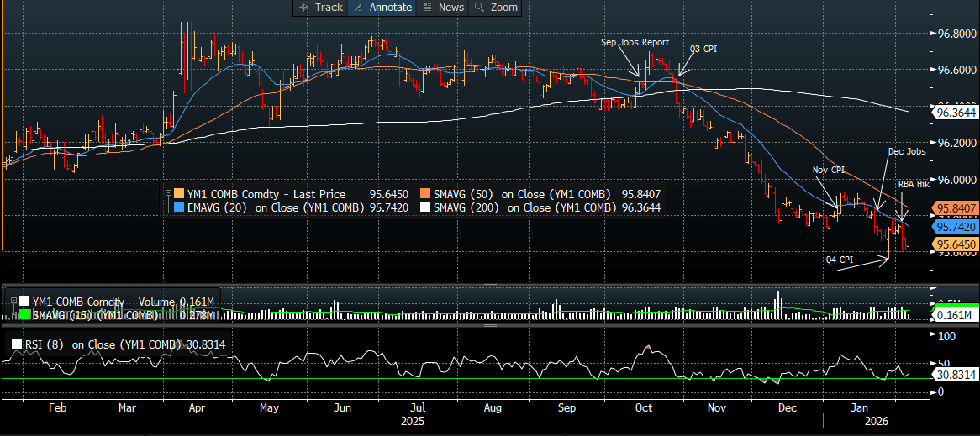Select the 'Sep Jobs Report' annotation text
The height and width of the screenshot is (436, 980).
pos(635,43)
